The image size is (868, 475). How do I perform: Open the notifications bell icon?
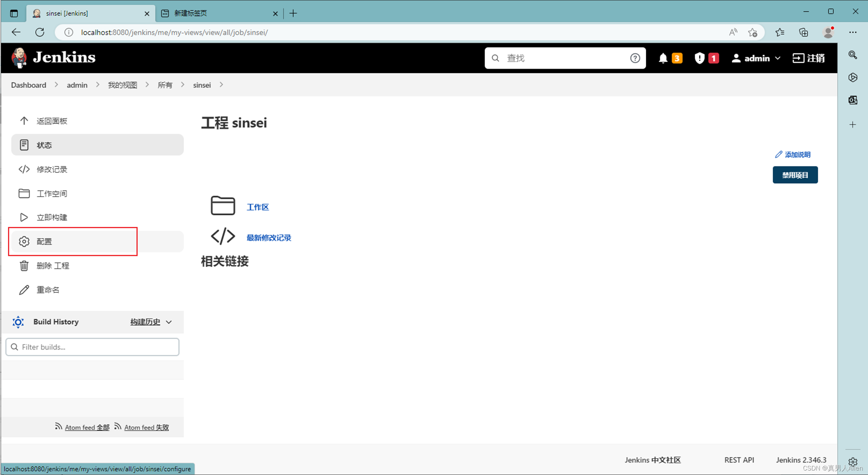663,58
